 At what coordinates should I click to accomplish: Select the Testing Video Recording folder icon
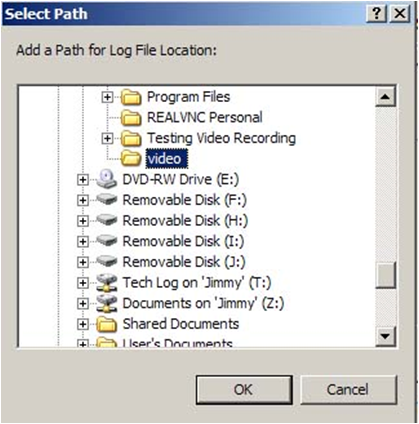click(131, 138)
